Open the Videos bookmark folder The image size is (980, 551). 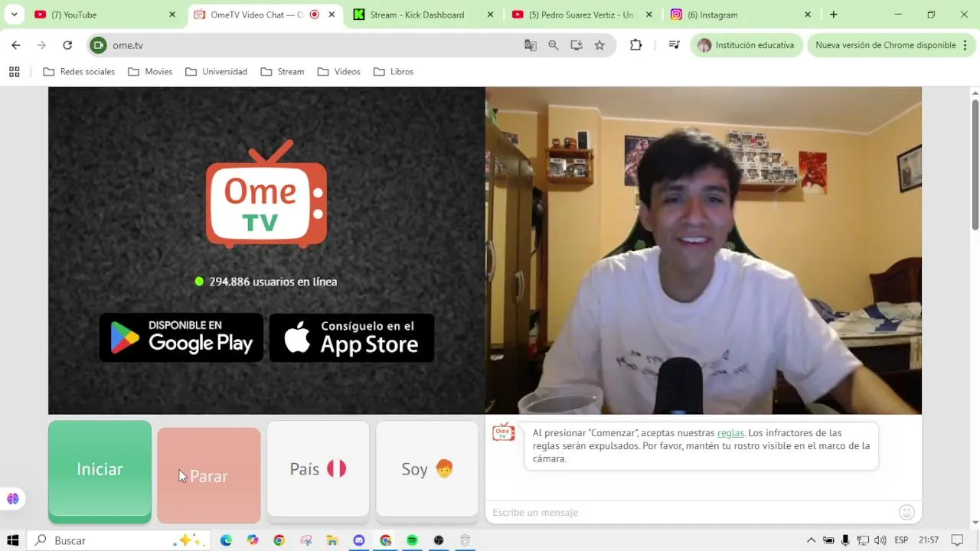tap(338, 72)
